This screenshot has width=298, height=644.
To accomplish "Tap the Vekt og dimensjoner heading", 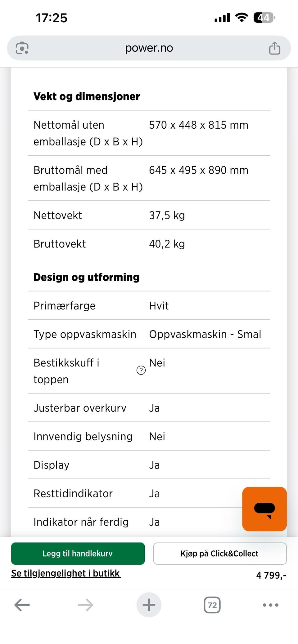I will pyautogui.click(x=87, y=96).
